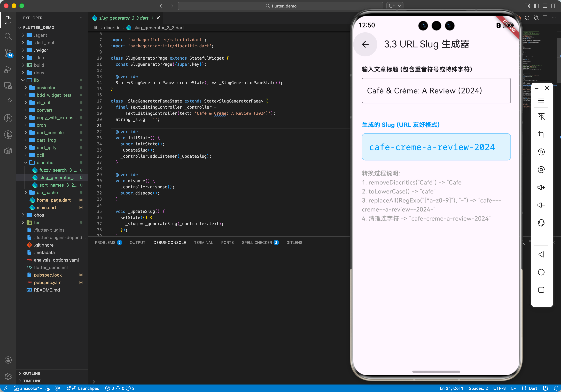
Task: Switch to the TERMINAL tab
Action: (x=203, y=242)
